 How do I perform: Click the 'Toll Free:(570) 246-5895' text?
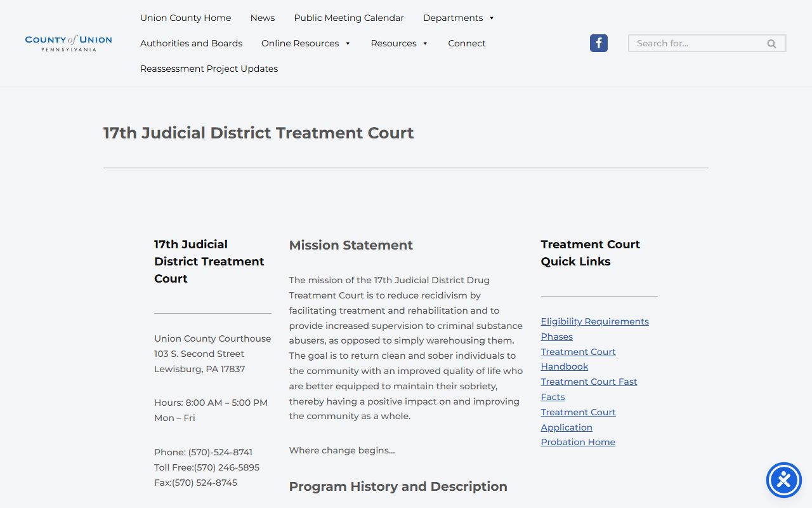click(x=207, y=467)
